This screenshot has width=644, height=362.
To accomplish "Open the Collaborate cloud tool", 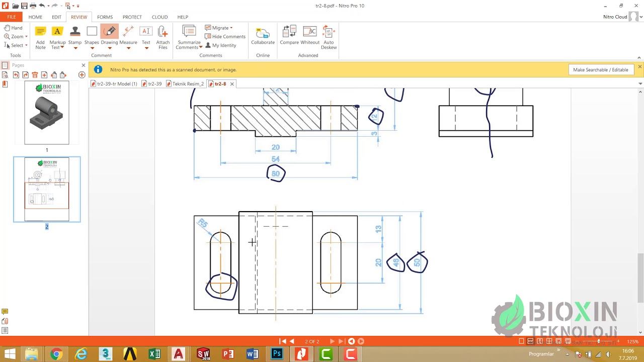I will pyautogui.click(x=263, y=36).
